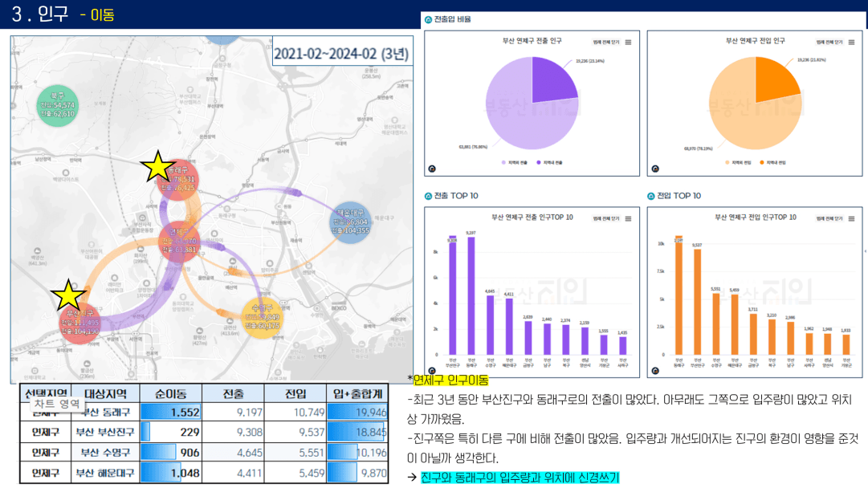Click the orange 3,711 금정구 bar in 전입 TOP 10
868x488 pixels.
click(x=753, y=334)
